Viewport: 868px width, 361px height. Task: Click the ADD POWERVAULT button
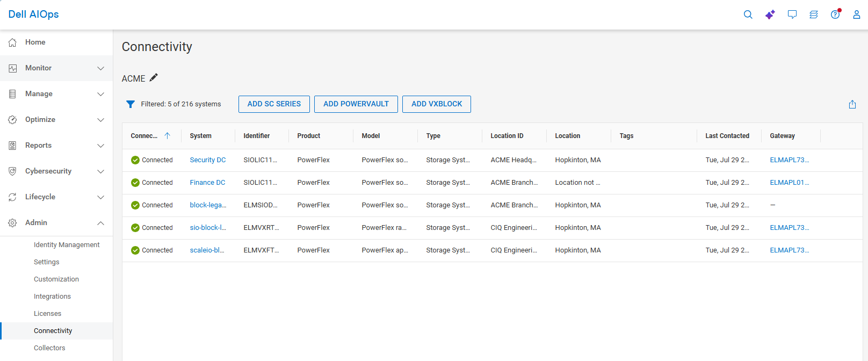pos(356,104)
